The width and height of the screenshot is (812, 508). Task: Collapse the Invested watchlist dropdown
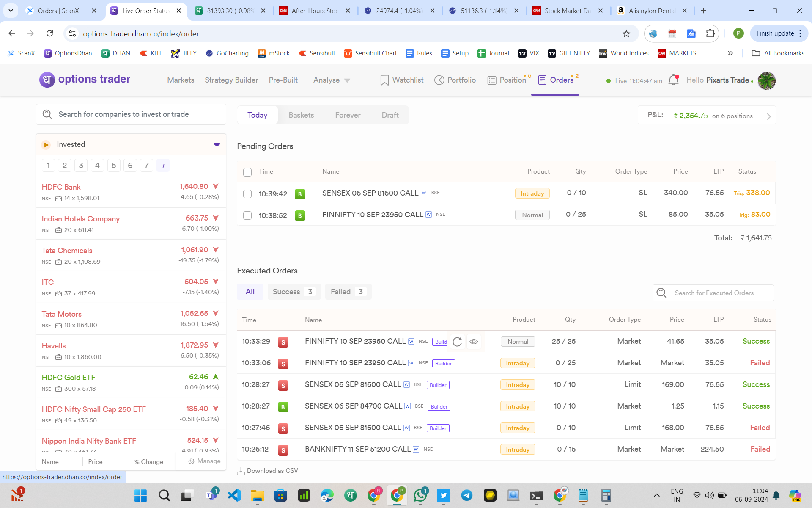217,145
